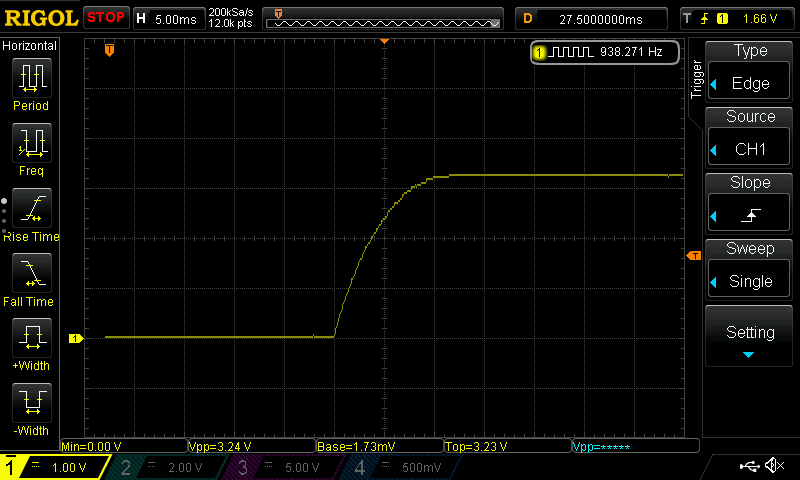Click the orange trigger level marker
This screenshot has width=800, height=480.
click(694, 256)
